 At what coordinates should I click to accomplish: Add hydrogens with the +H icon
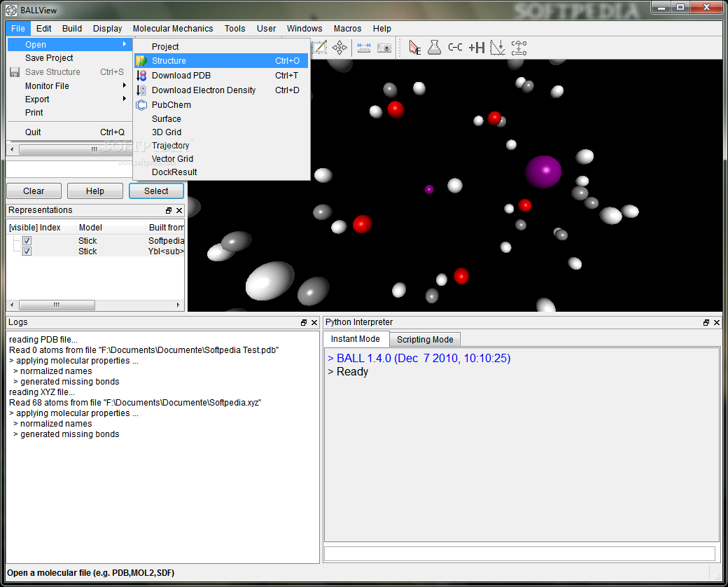pos(477,48)
